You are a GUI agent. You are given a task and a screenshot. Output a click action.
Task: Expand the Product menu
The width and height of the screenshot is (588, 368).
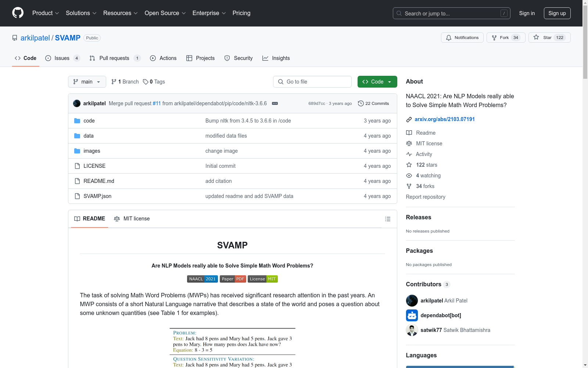tap(46, 13)
